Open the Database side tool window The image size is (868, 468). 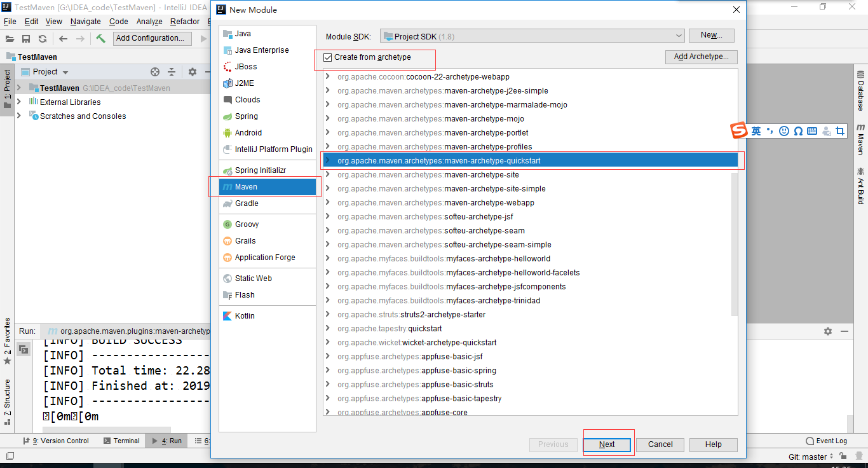(860, 91)
